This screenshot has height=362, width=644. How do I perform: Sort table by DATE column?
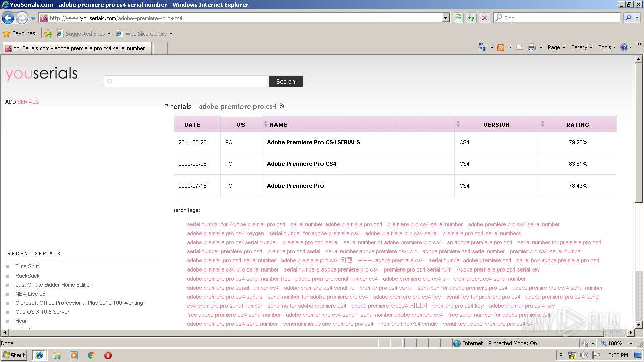click(x=192, y=124)
